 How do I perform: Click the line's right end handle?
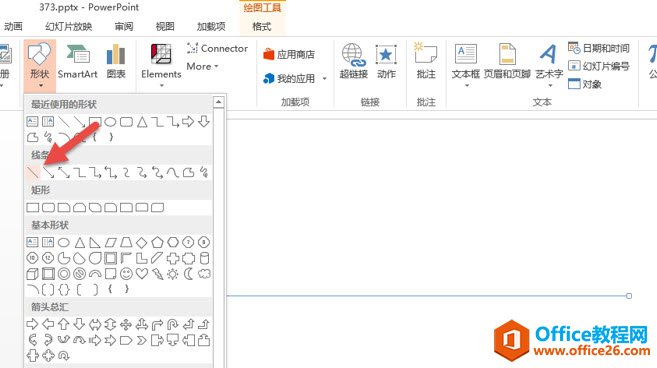pyautogui.click(x=629, y=296)
